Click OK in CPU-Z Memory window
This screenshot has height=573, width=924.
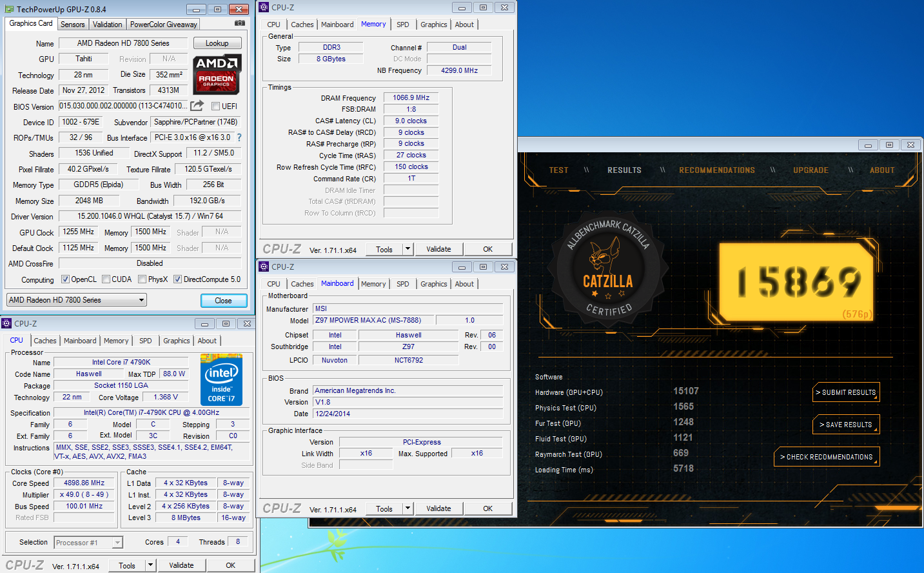pos(488,249)
